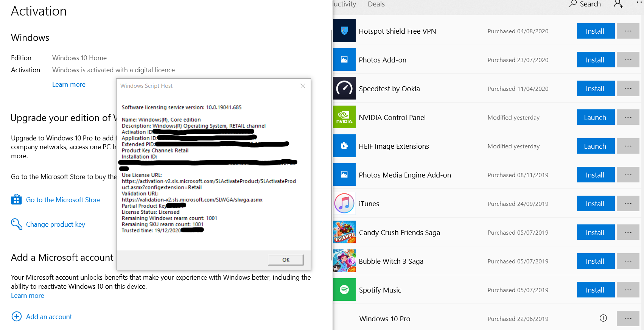Click 'Purchased 04/08/2020' date text
This screenshot has width=644, height=330.
pos(518,31)
